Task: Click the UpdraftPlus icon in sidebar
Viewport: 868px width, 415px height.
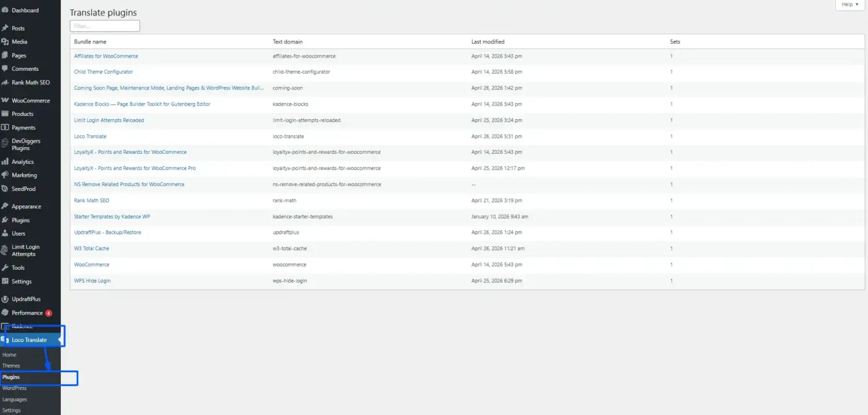Action: (x=5, y=299)
